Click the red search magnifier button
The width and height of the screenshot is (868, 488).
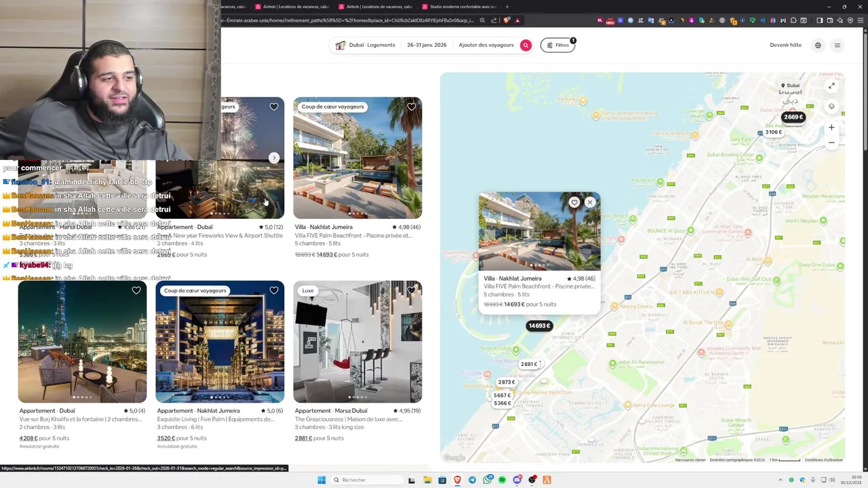(526, 45)
